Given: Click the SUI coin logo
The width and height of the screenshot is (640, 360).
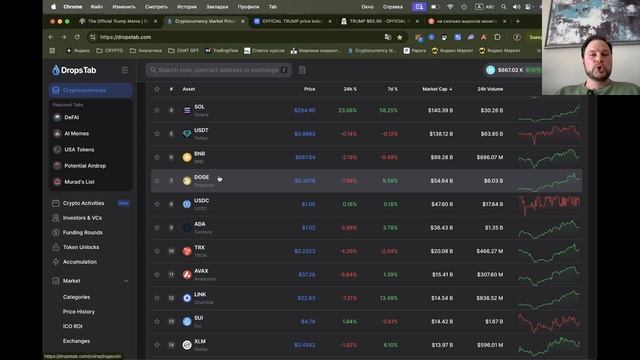Looking at the screenshot, I should 187,321.
